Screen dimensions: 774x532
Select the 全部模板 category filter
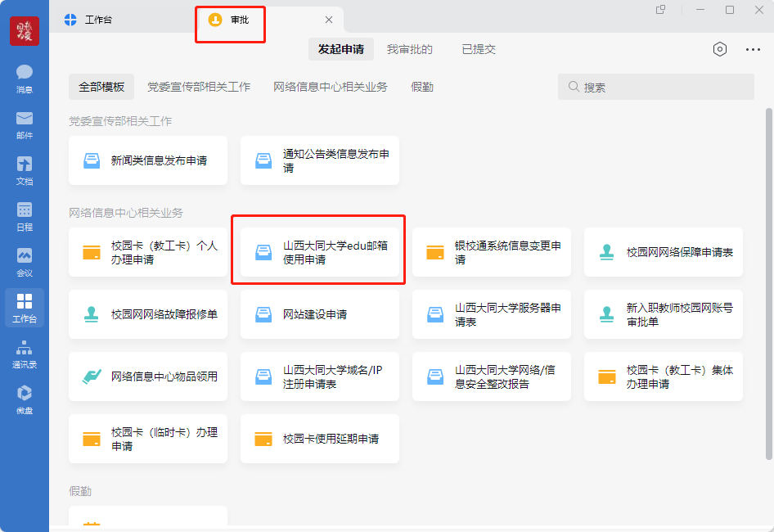pyautogui.click(x=101, y=87)
